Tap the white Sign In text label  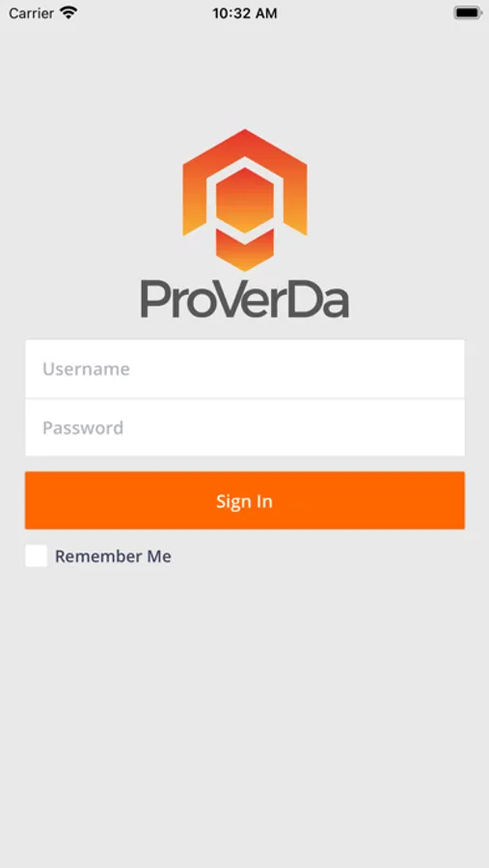coord(244,501)
